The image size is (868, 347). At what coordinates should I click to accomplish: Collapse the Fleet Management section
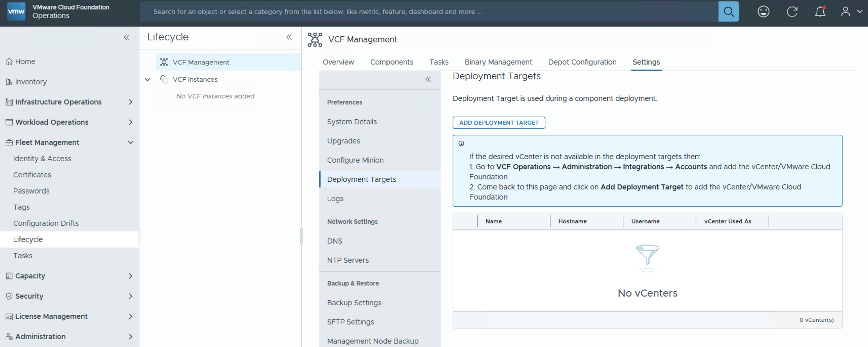coord(130,142)
